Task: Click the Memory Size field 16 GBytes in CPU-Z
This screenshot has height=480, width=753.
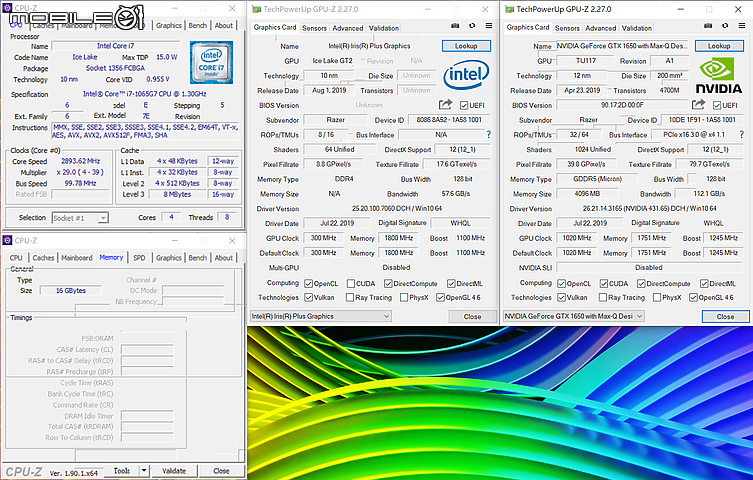Action: (71, 290)
